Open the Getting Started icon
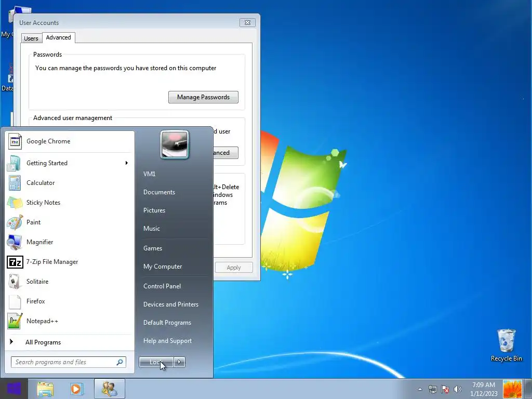This screenshot has height=399, width=532. coord(15,163)
